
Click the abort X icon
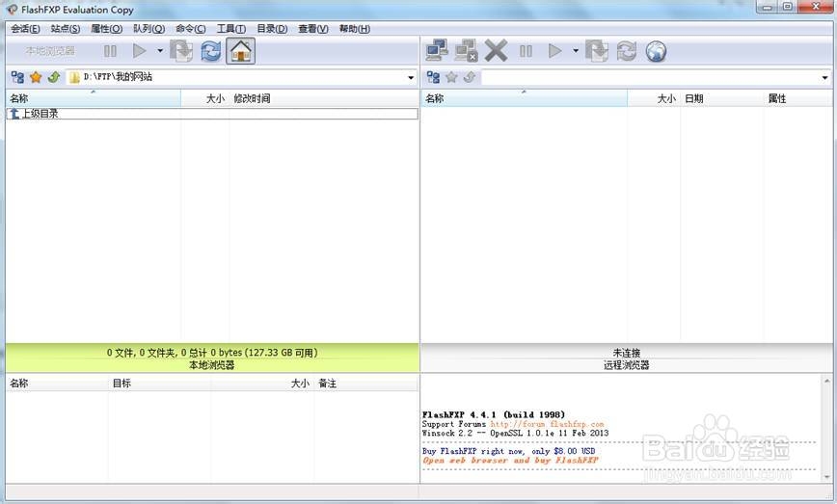496,51
